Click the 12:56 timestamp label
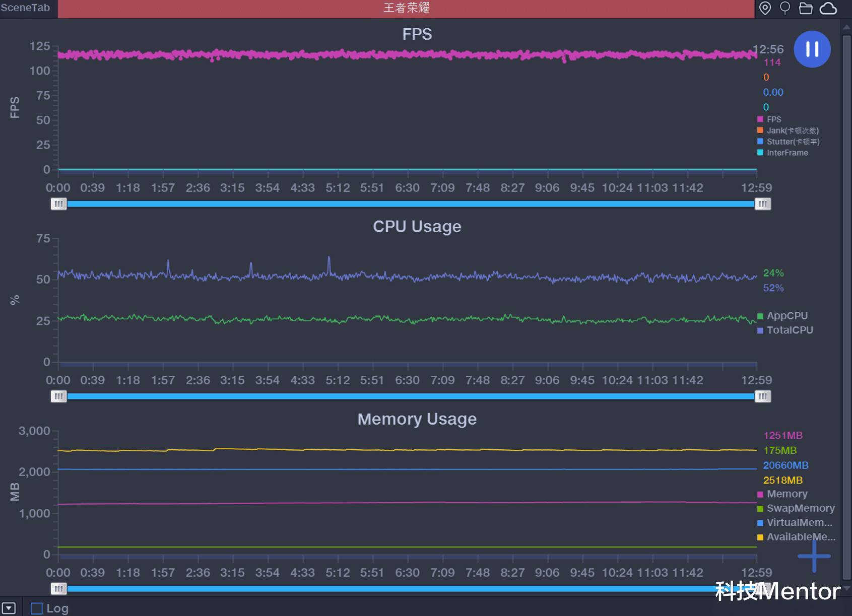This screenshot has height=616, width=852. pos(768,49)
